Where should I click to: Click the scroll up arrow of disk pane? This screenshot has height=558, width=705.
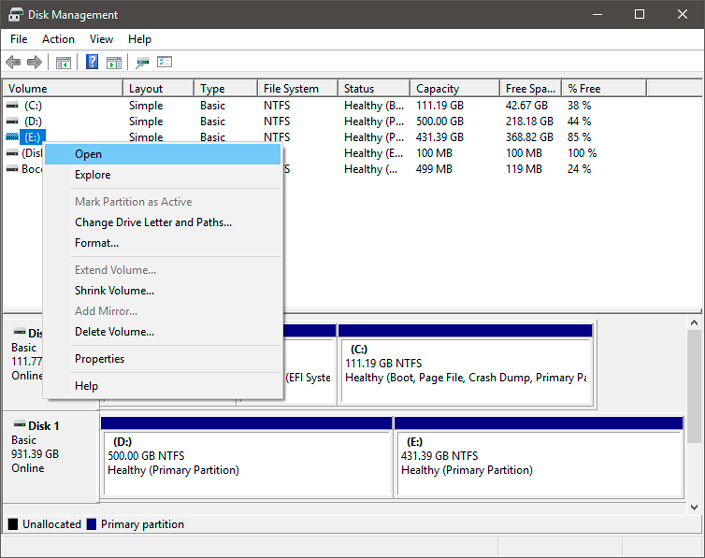click(x=694, y=323)
